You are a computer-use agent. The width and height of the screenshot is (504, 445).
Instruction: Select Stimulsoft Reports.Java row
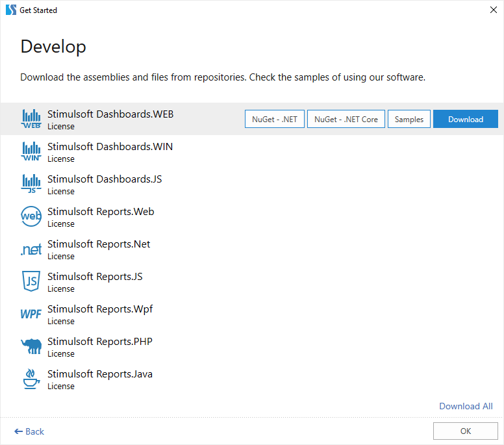pos(252,379)
